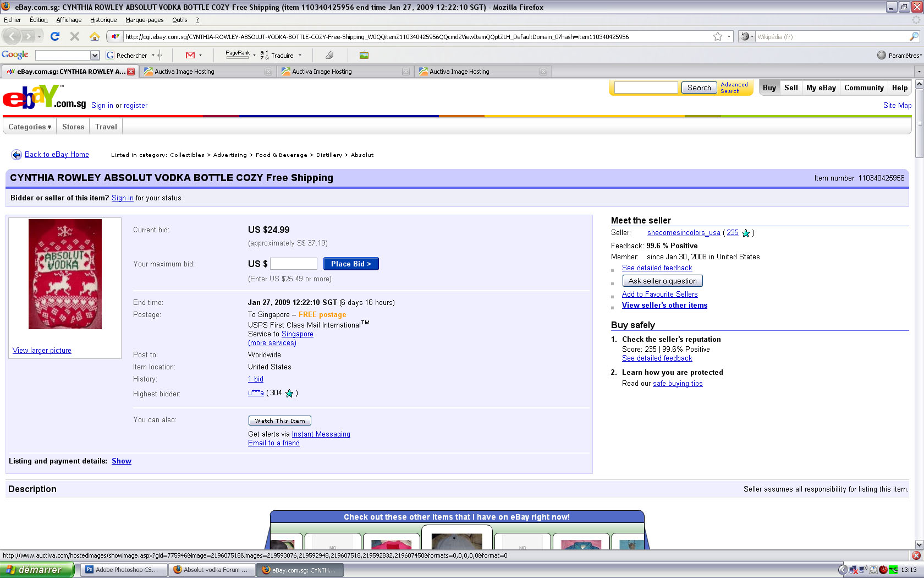Click the Absolut Vodka cozy item thumbnail

coord(65,274)
